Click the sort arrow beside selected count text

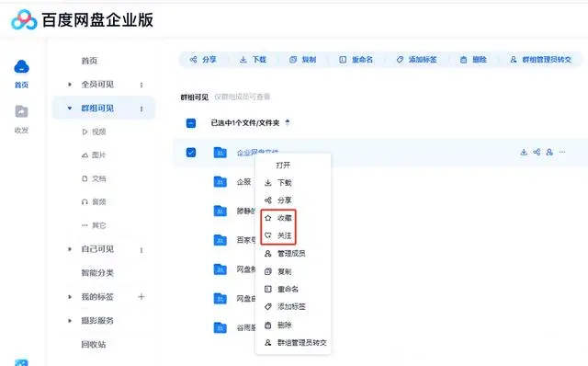288,122
